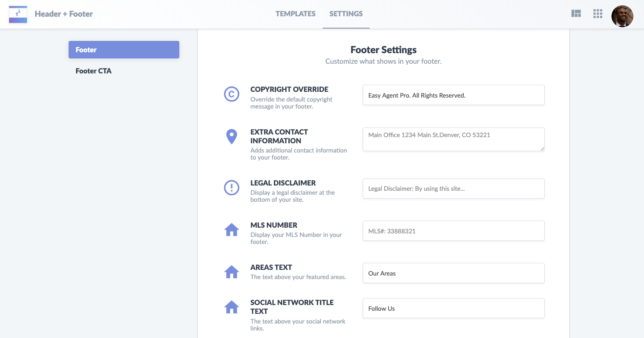Click the copyright symbol icon
This screenshot has height=338, width=644.
[232, 94]
